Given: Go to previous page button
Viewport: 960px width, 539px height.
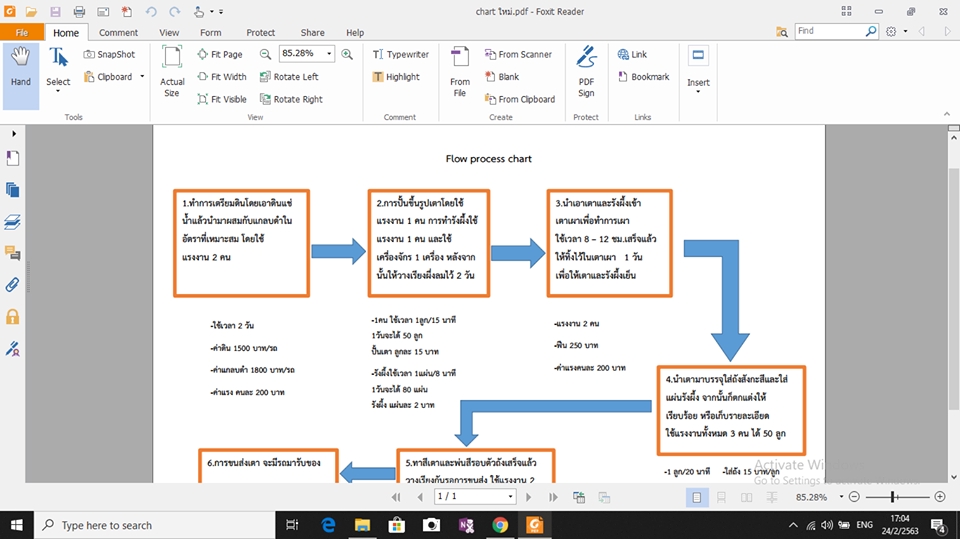Looking at the screenshot, I should [420, 497].
